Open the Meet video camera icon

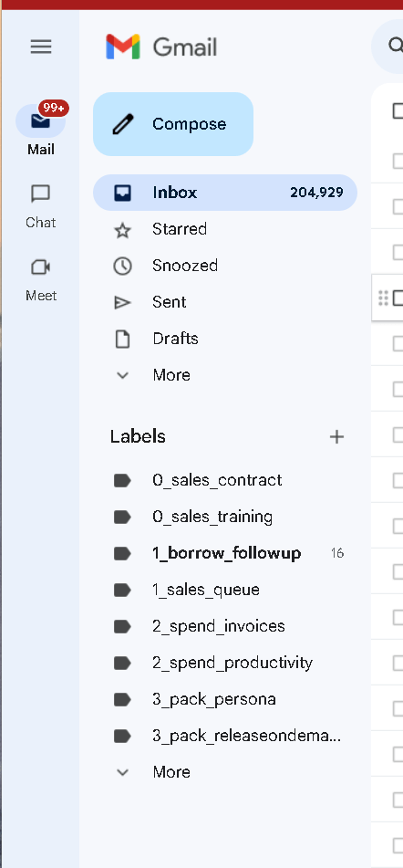click(41, 267)
